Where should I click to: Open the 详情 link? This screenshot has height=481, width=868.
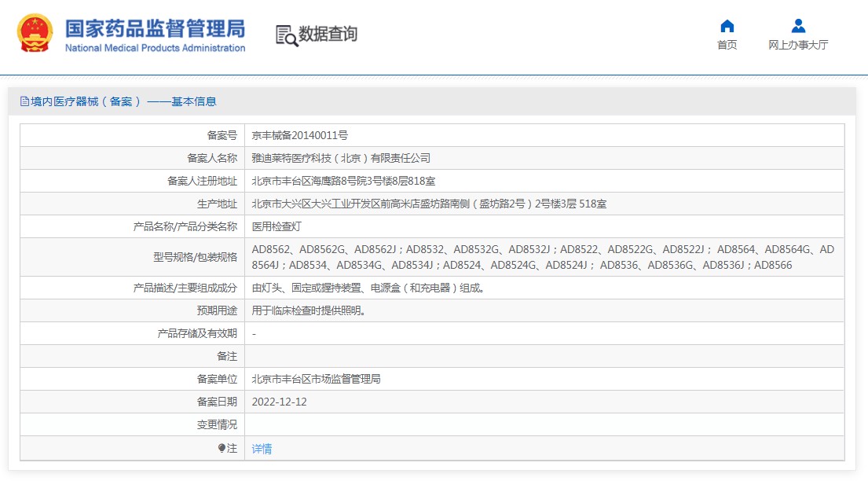point(262,449)
